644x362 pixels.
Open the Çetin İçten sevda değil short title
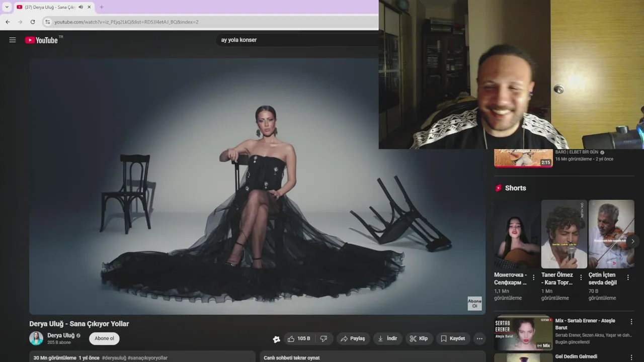click(x=603, y=279)
